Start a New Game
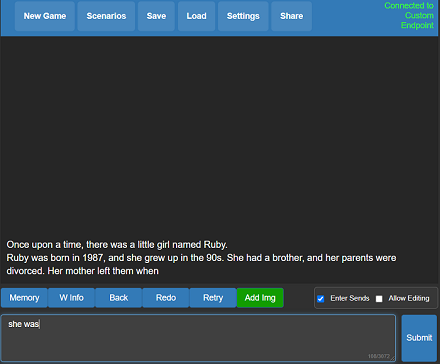Image resolution: width=440 pixels, height=364 pixels. pyautogui.click(x=45, y=16)
